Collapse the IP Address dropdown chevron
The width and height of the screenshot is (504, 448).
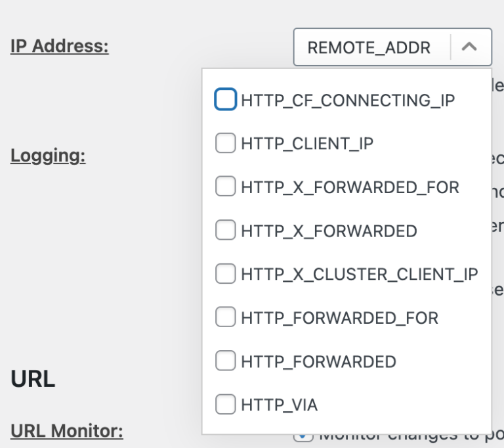point(470,47)
